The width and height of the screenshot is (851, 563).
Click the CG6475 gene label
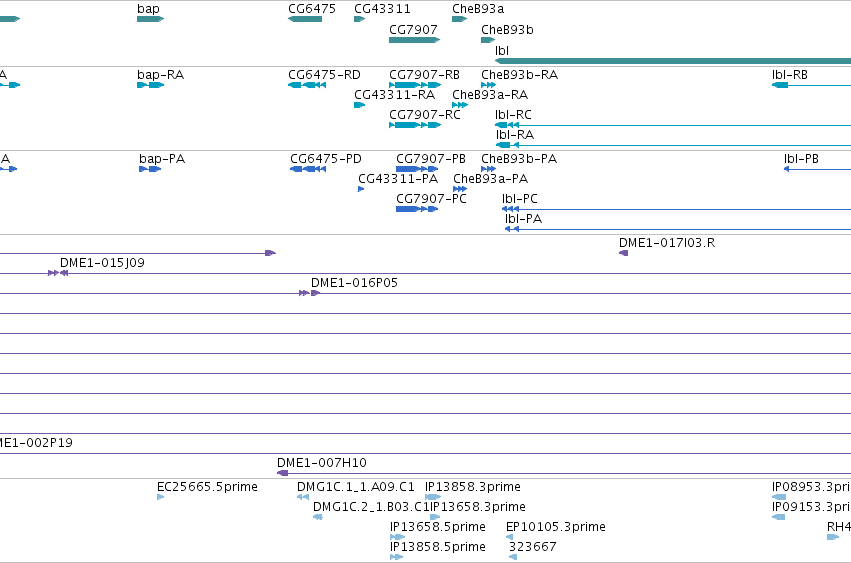click(x=312, y=9)
